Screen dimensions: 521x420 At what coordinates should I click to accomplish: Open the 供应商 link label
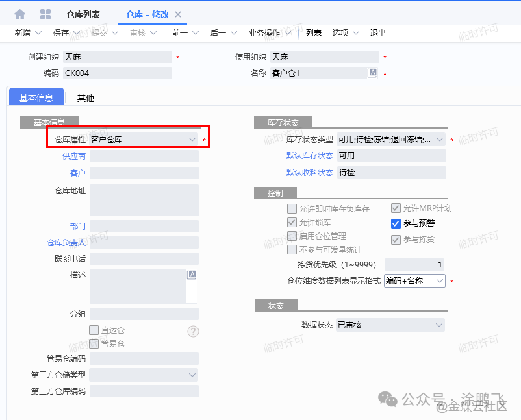(73, 156)
